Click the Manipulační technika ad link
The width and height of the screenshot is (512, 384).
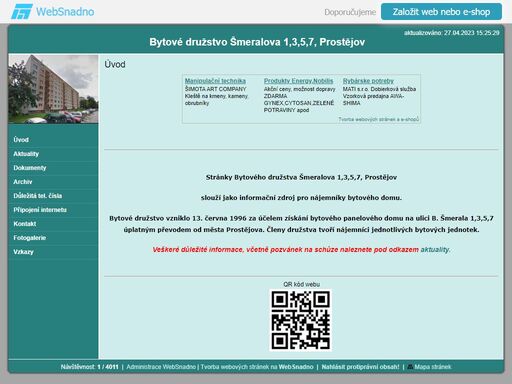[x=215, y=81]
